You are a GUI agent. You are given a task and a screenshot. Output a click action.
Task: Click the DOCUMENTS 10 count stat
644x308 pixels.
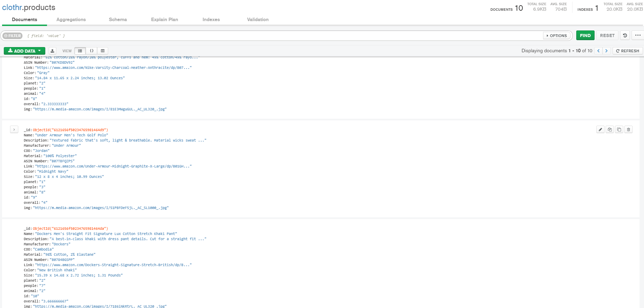pos(506,8)
